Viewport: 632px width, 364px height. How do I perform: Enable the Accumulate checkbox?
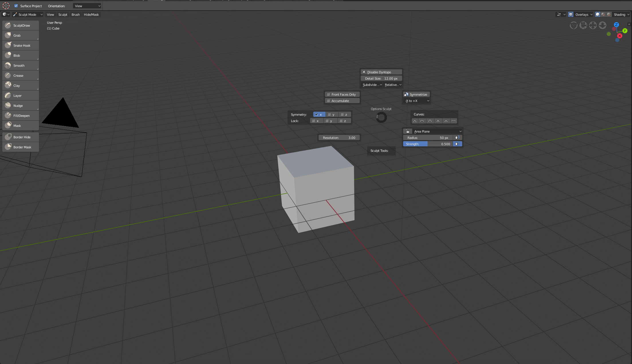point(342,101)
